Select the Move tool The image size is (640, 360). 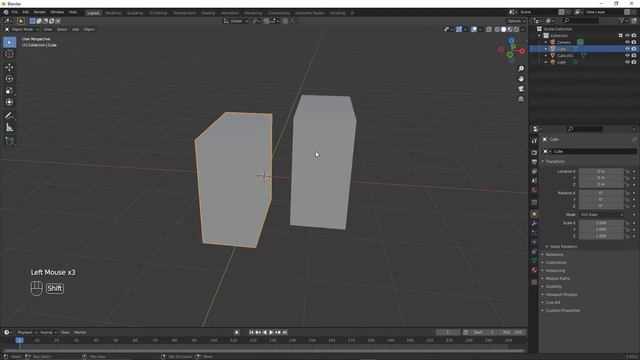click(9, 67)
